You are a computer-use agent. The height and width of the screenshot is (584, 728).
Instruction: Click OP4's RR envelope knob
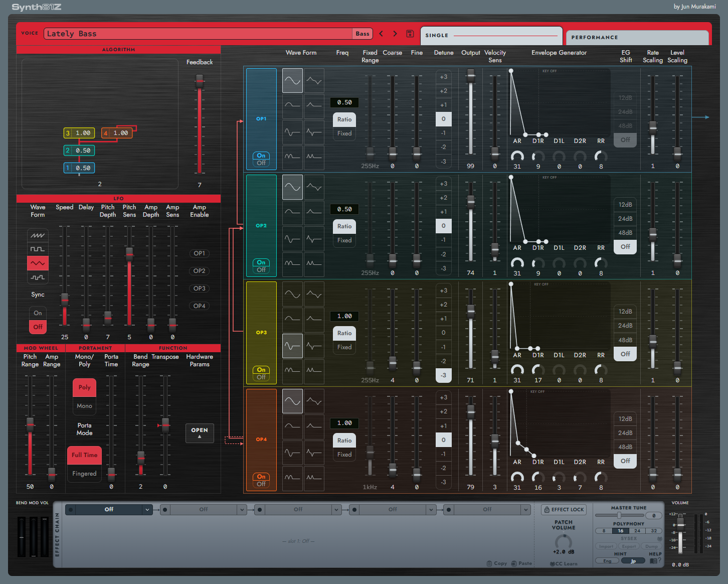601,477
